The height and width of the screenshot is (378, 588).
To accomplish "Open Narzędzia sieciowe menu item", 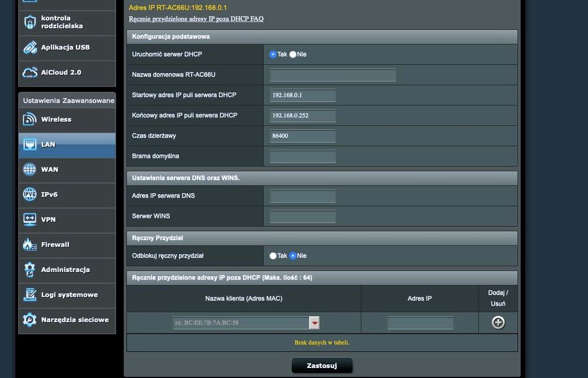I will click(x=74, y=320).
